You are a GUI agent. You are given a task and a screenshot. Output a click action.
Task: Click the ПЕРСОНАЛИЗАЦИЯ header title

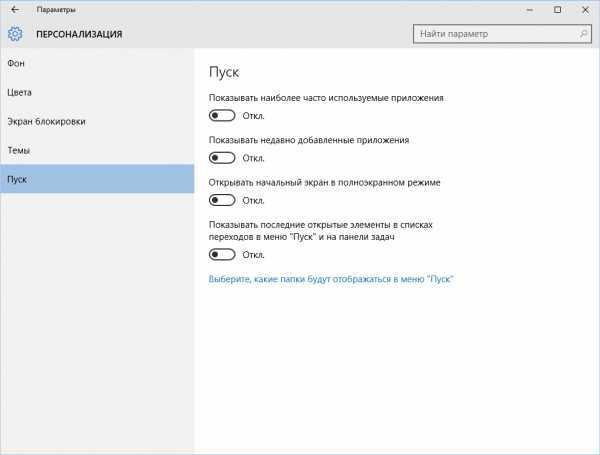(79, 34)
